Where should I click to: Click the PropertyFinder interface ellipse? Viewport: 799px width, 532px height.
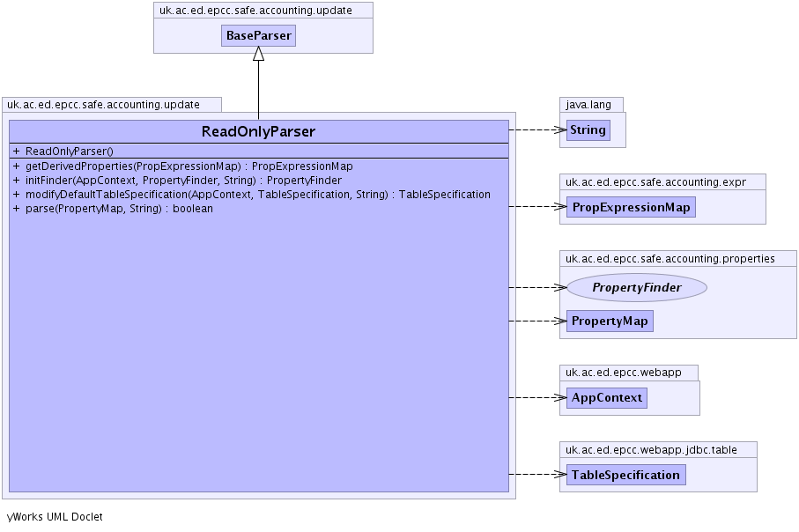click(636, 287)
